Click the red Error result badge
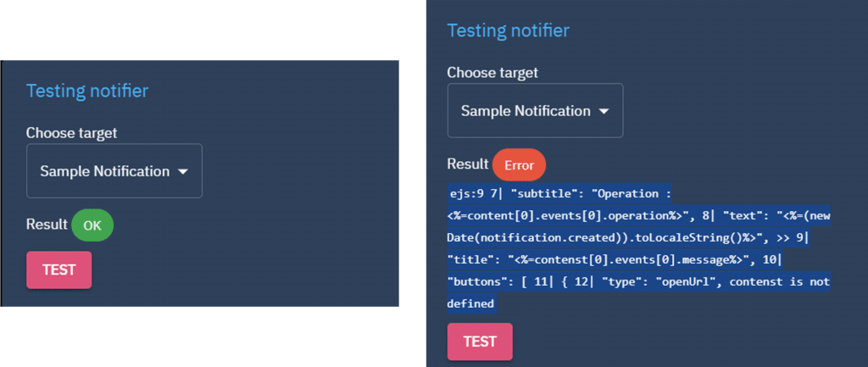868x367 pixels. 519,165
